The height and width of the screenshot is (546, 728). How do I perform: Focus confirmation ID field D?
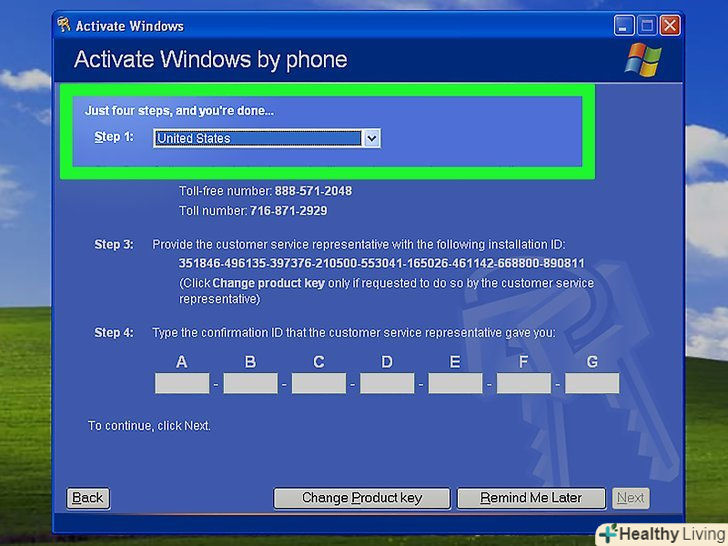387,384
